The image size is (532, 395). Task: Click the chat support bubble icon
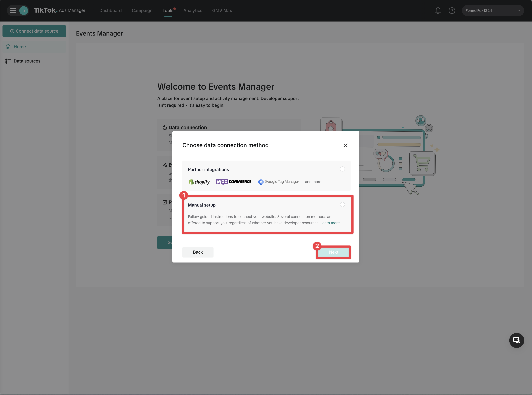click(x=516, y=340)
